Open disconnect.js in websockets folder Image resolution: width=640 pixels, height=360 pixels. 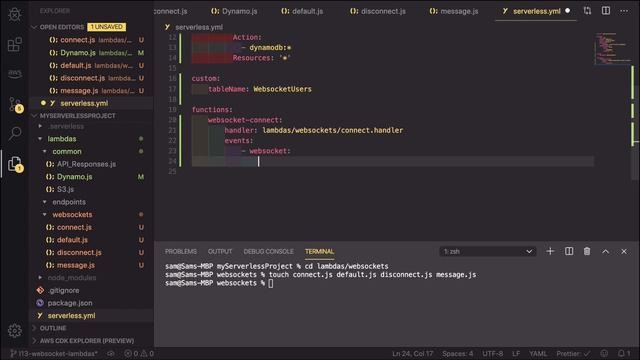coord(79,253)
